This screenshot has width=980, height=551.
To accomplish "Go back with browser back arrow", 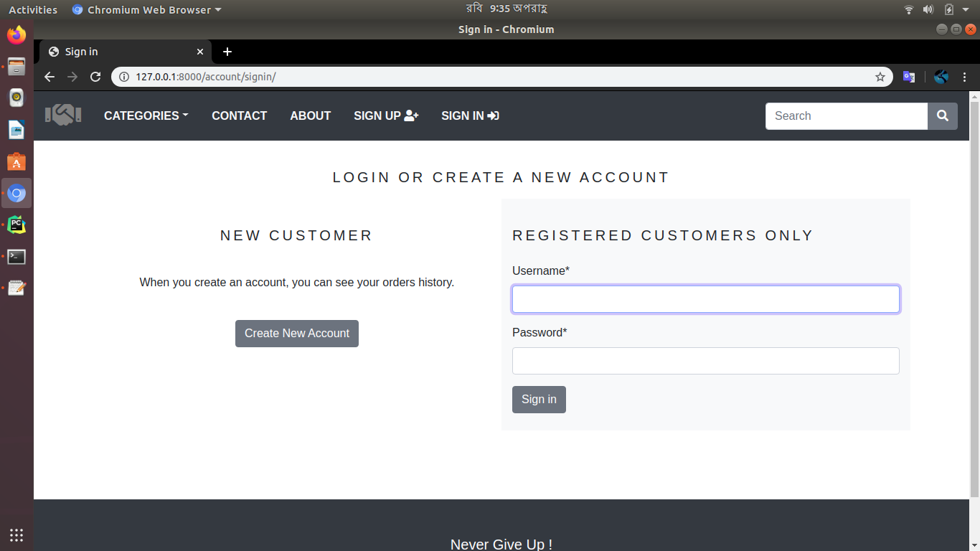I will click(x=50, y=77).
